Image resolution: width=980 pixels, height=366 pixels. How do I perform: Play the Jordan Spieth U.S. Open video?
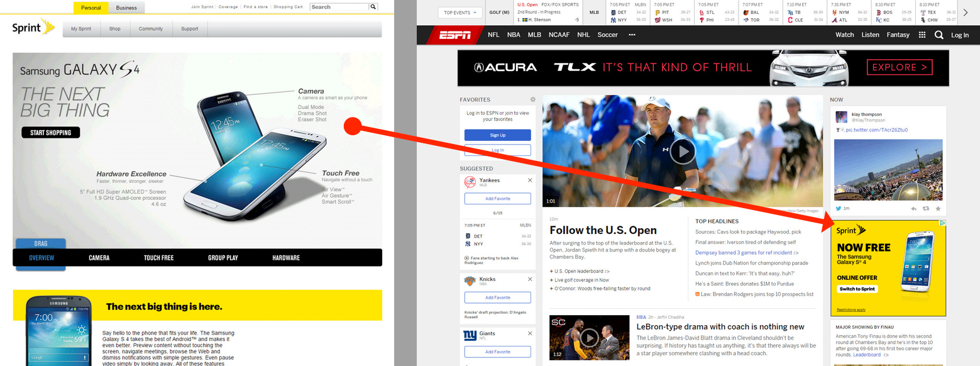coord(682,151)
